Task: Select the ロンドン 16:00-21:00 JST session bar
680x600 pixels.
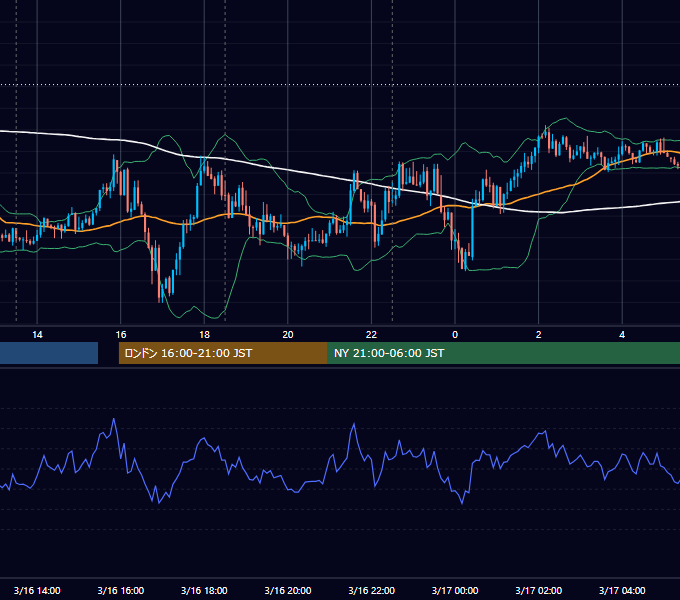Action: (x=223, y=353)
